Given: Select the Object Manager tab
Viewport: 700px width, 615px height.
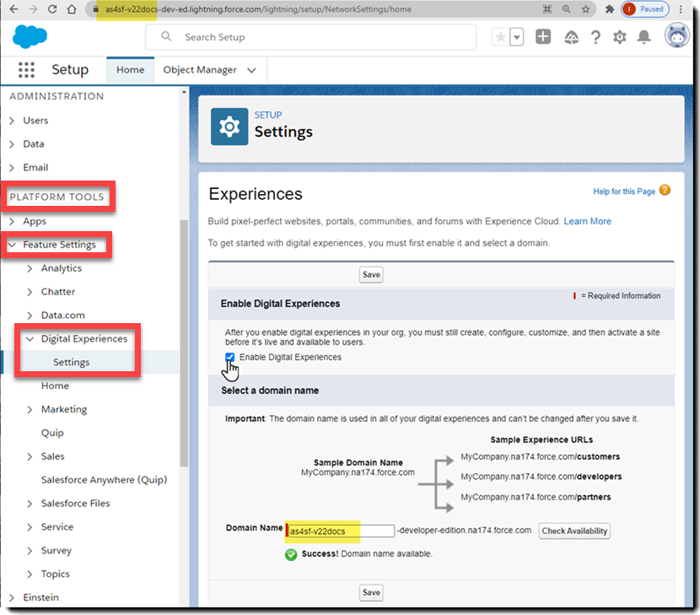Looking at the screenshot, I should (200, 70).
